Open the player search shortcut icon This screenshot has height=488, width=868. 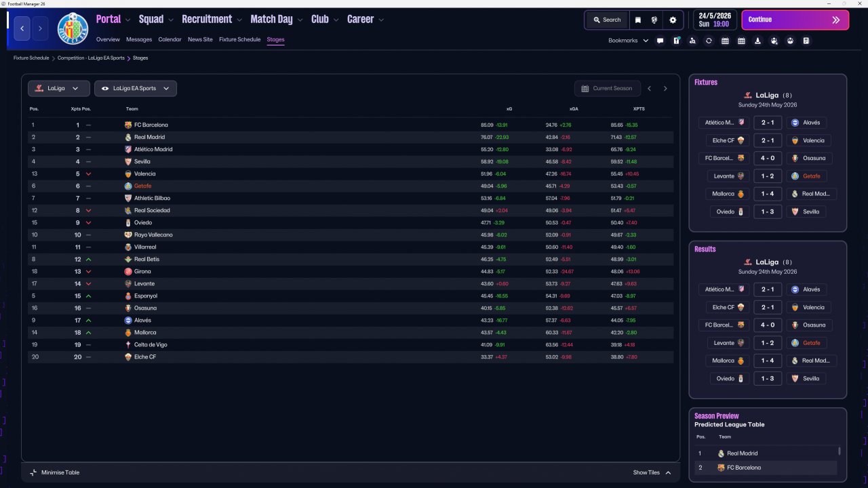pyautogui.click(x=692, y=41)
